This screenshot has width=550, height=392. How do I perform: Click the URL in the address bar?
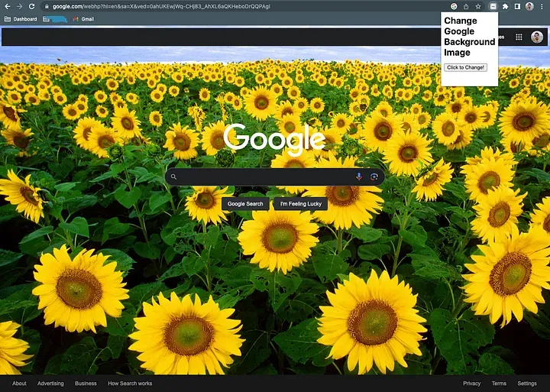pyautogui.click(x=161, y=6)
